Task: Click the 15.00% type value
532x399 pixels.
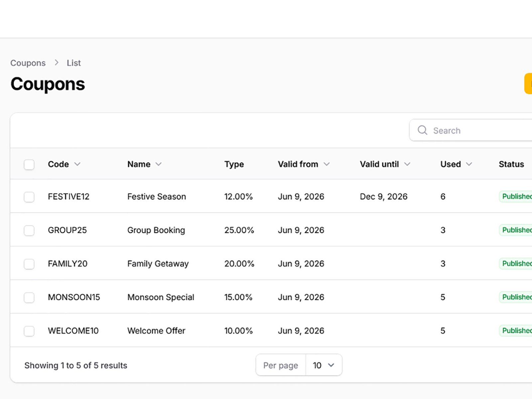Action: coord(238,297)
